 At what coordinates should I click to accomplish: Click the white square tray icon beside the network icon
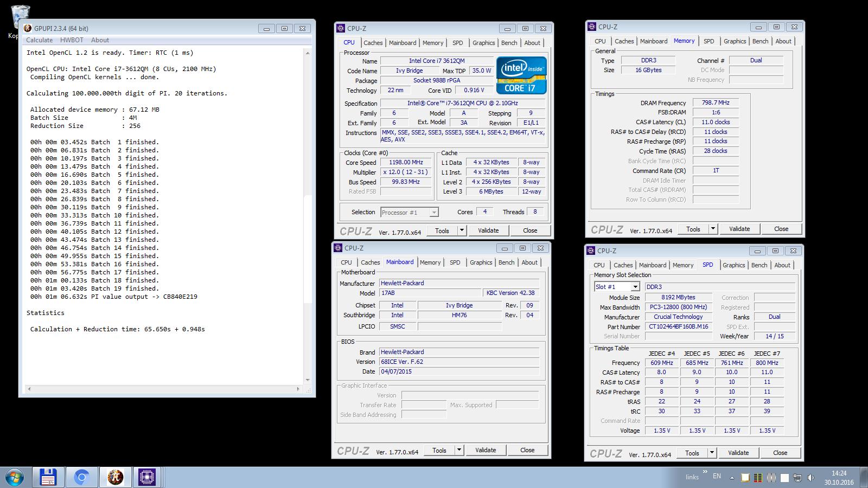pos(784,478)
